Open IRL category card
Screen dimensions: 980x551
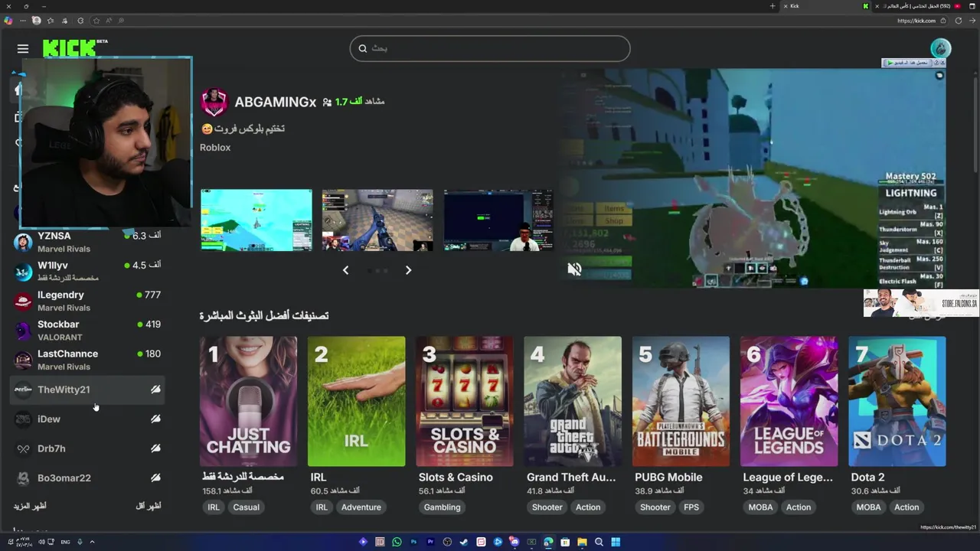(x=357, y=401)
